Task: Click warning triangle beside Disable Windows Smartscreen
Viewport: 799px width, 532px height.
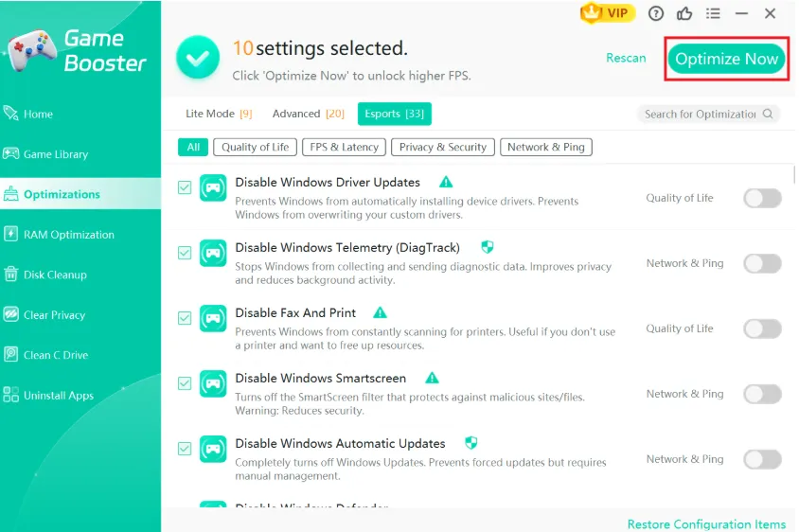Action: click(432, 378)
